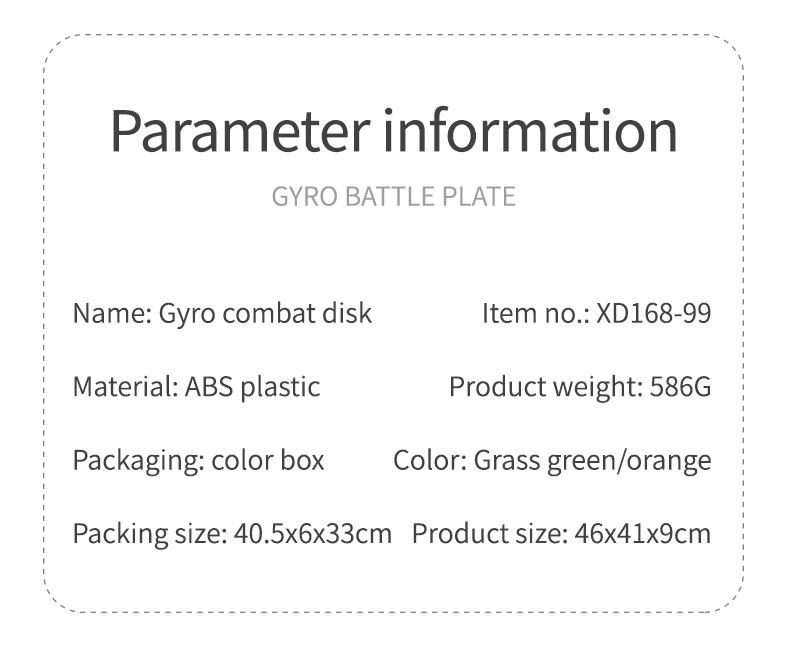This screenshot has height=646, width=790.
Task: Select the GYRO BATTLE PLATE subtitle
Action: [x=394, y=196]
